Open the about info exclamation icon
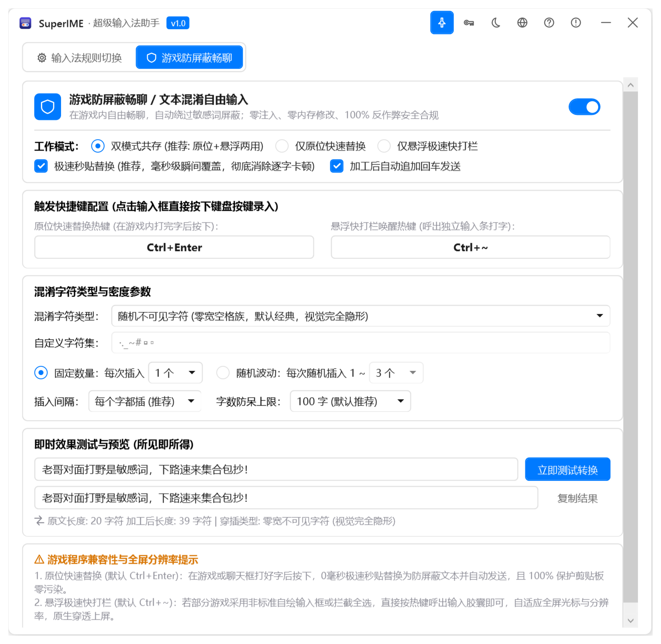661x644 pixels. coord(576,23)
